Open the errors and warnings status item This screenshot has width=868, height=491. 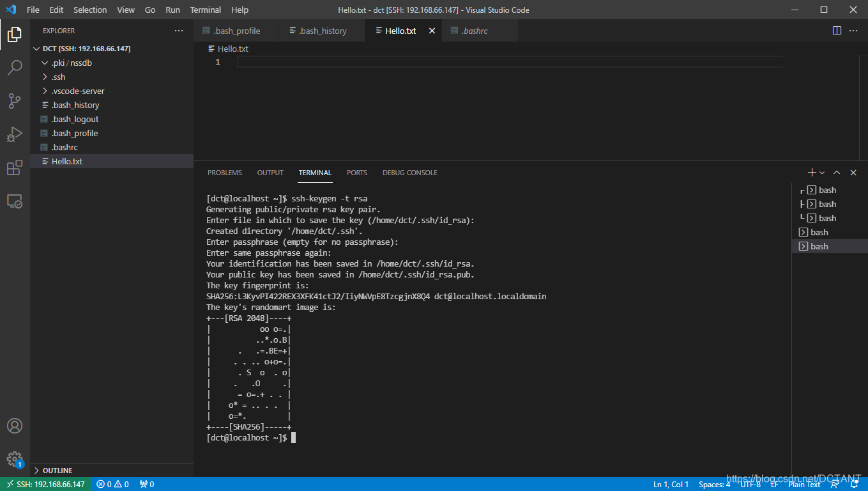(113, 484)
